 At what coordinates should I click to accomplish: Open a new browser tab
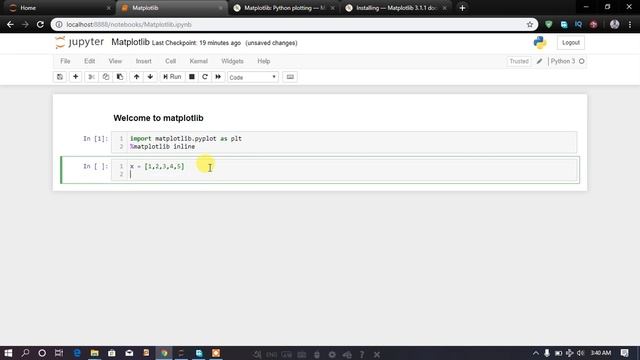click(x=462, y=8)
